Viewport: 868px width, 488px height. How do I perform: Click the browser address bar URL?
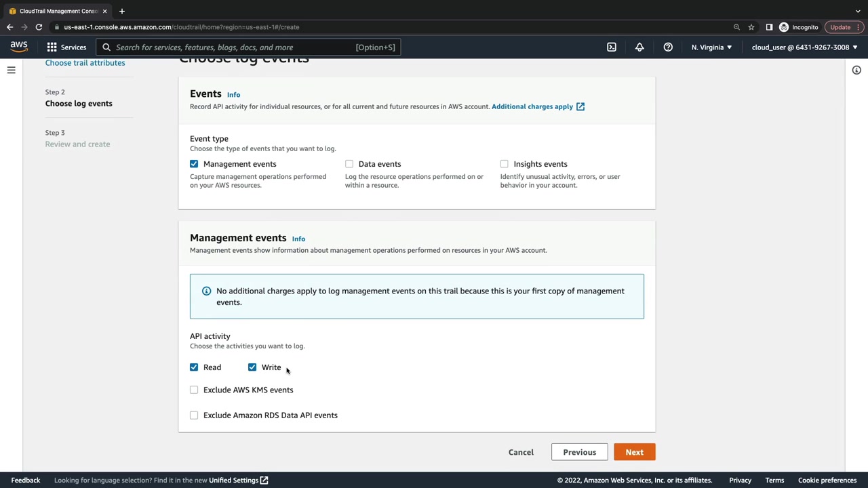click(x=182, y=27)
